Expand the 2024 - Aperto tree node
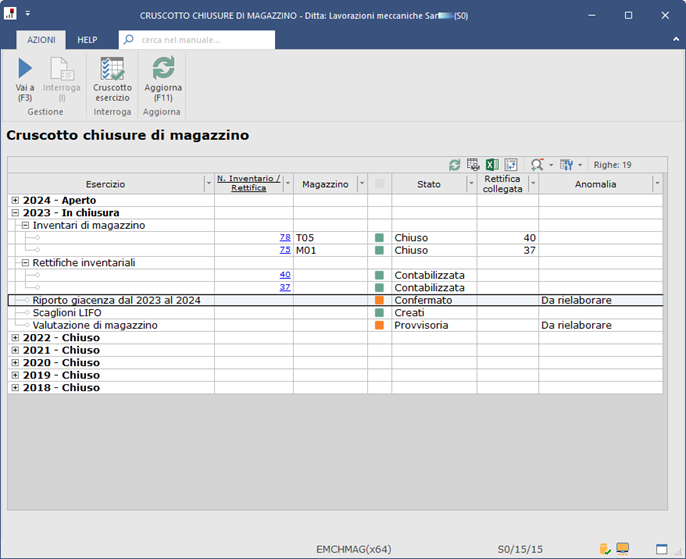This screenshot has height=559, width=686. (15, 201)
